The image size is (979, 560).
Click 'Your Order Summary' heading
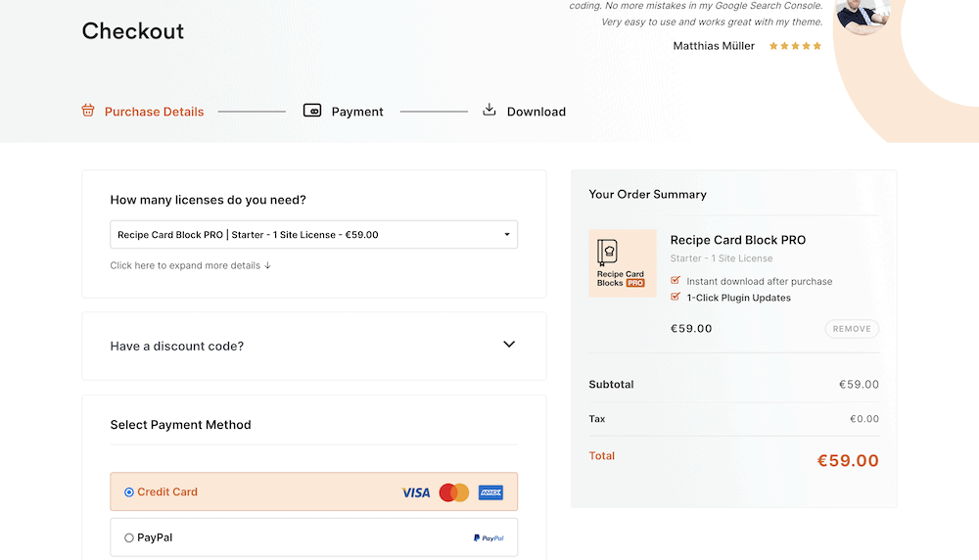coord(647,194)
